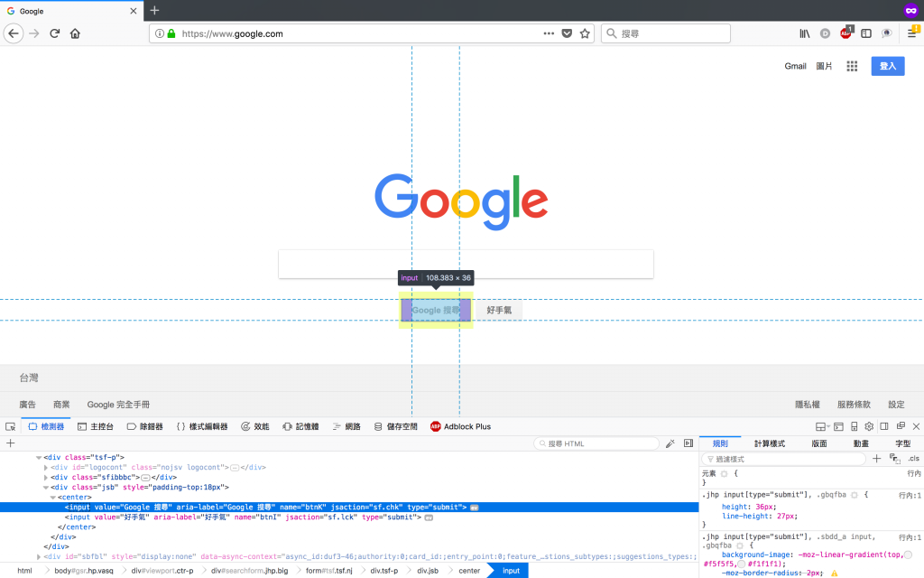Switch to 字型 fonts tab

click(x=902, y=443)
